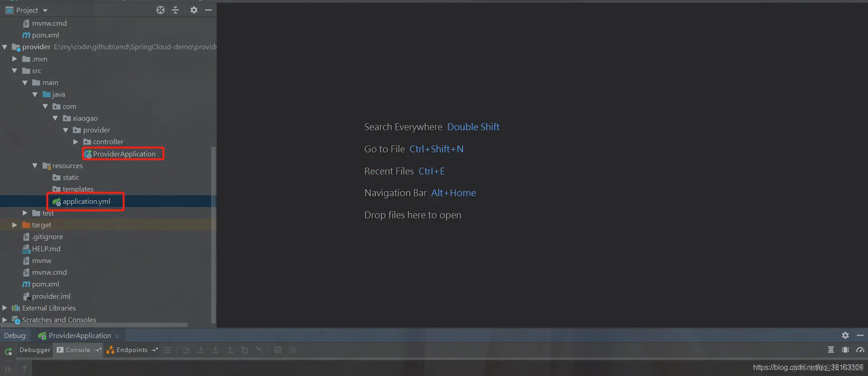868x376 pixels.
Task: Open Project panel settings gear
Action: [194, 10]
